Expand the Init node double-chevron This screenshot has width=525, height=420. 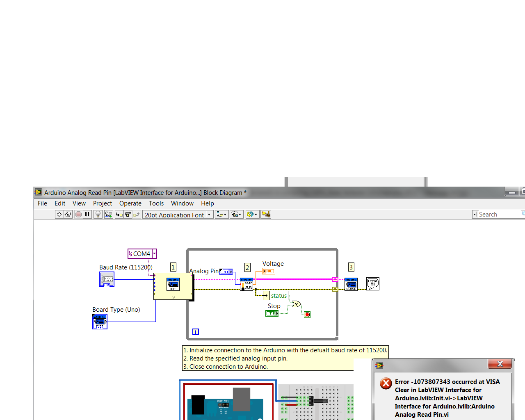click(x=173, y=297)
